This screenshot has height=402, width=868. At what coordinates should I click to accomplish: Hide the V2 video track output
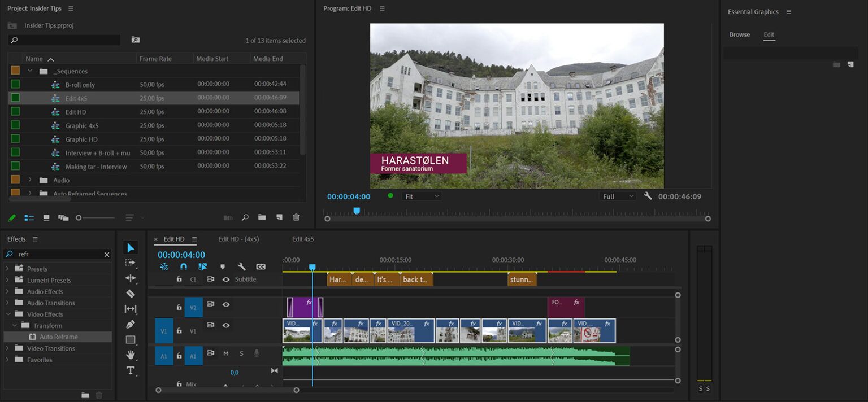(226, 305)
